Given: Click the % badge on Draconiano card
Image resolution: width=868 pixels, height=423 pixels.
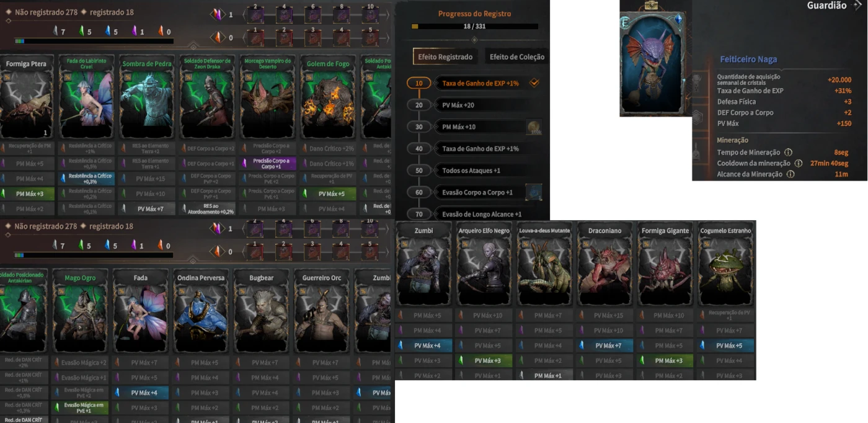Looking at the screenshot, I should click(x=586, y=244).
